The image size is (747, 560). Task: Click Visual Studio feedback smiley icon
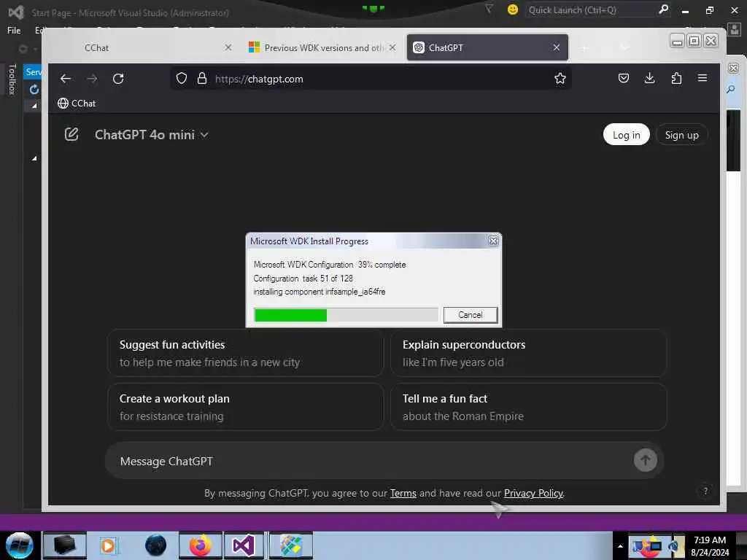coord(513,9)
